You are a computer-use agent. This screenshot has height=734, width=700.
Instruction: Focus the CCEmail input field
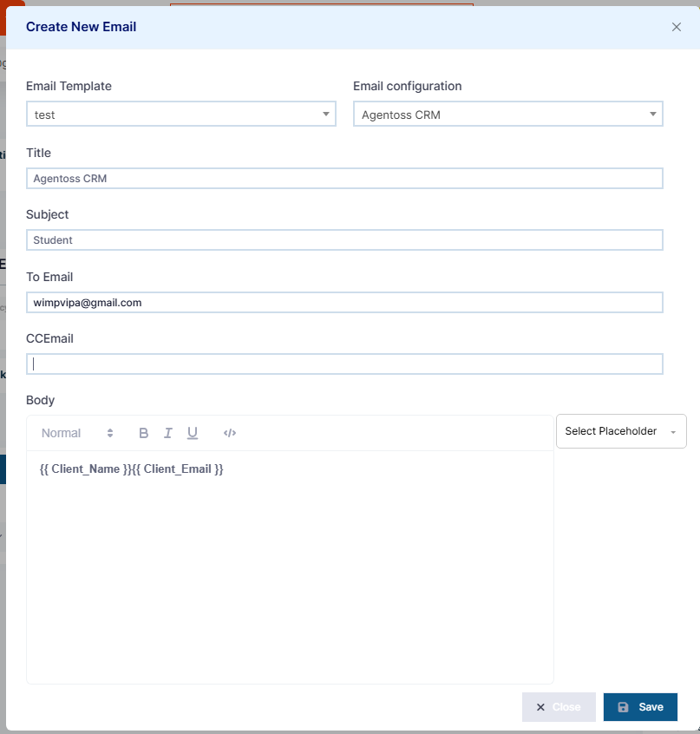[344, 364]
